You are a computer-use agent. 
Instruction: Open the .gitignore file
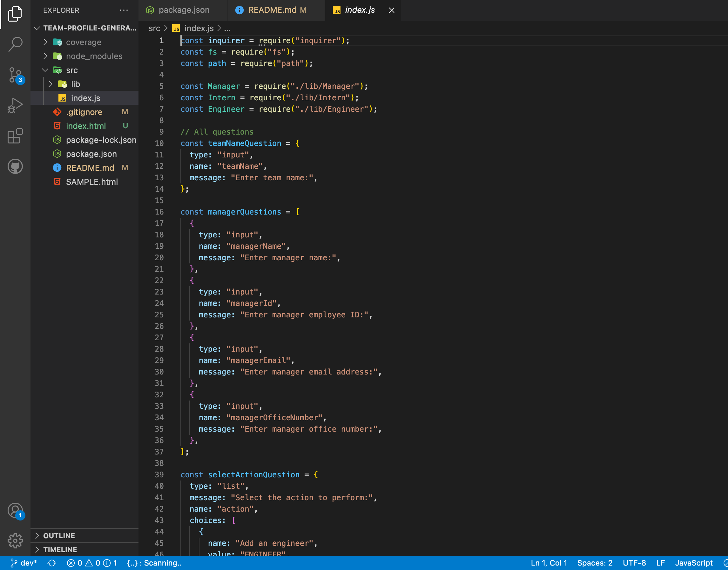[84, 112]
